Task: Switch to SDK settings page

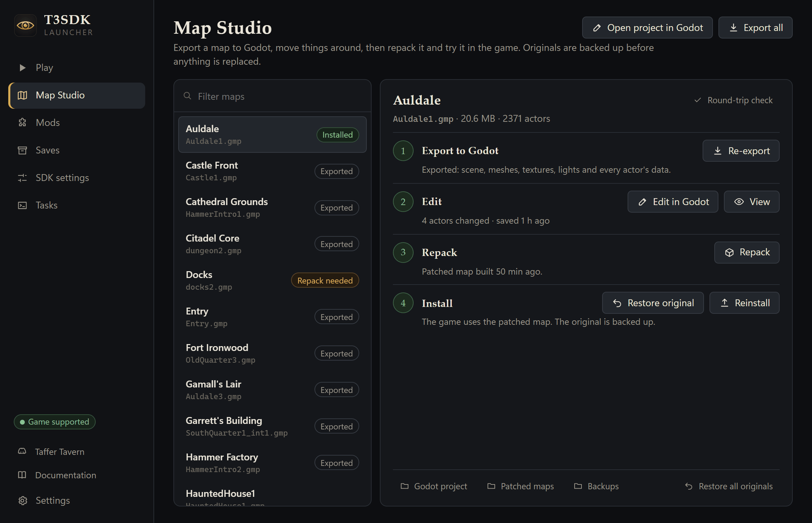Action: coord(77,178)
